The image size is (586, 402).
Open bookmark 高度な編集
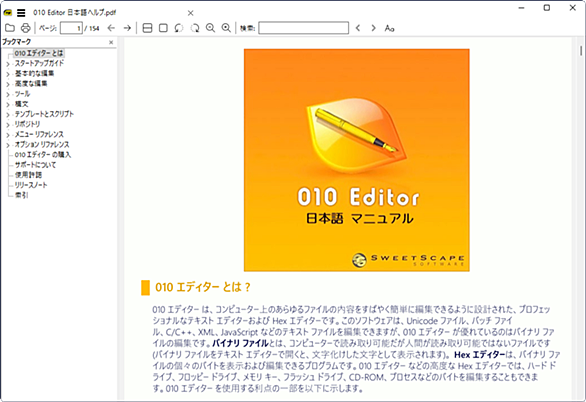click(31, 83)
